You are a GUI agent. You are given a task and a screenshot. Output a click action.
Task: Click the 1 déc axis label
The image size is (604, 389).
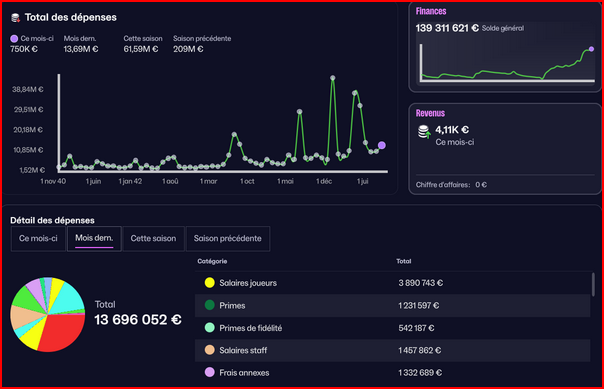coord(324,181)
